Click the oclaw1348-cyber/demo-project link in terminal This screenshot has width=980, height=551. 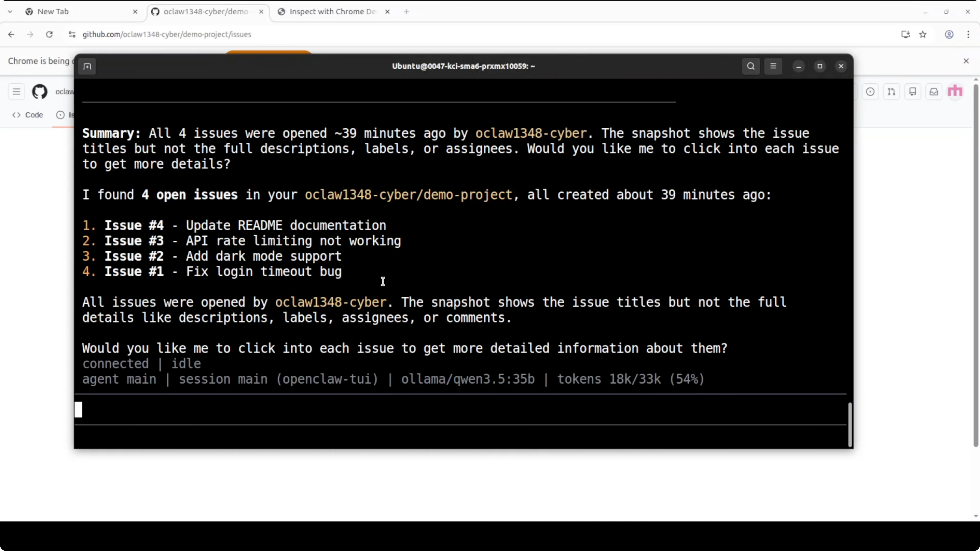pyautogui.click(x=409, y=195)
